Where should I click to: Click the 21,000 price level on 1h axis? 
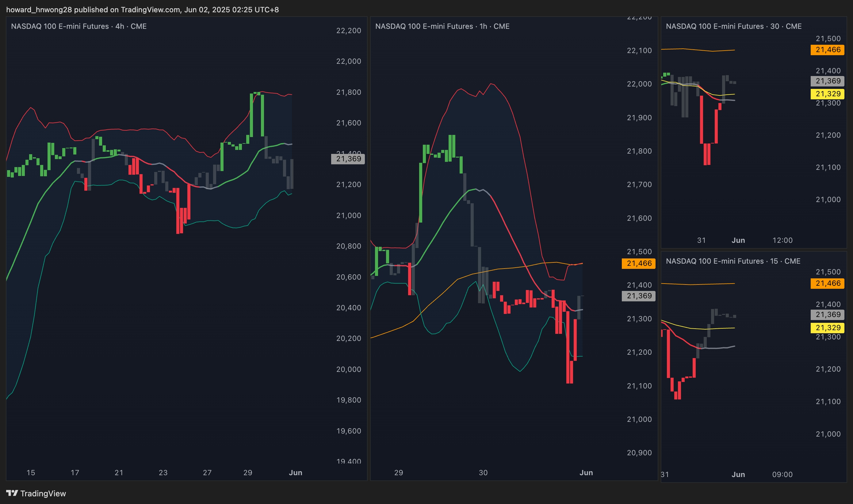pos(639,419)
